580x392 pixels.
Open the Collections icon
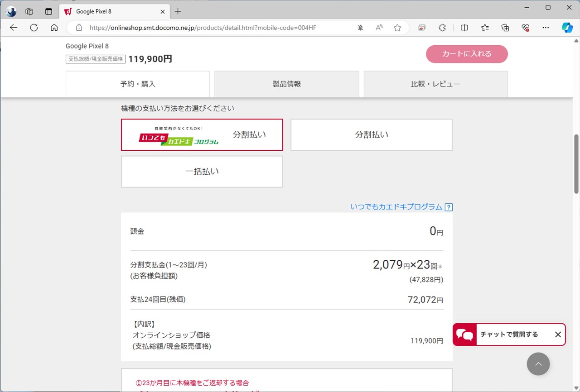click(x=505, y=28)
